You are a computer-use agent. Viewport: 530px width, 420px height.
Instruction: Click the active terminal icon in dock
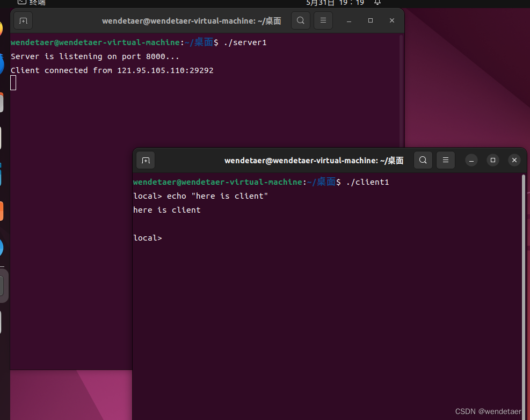click(2, 286)
